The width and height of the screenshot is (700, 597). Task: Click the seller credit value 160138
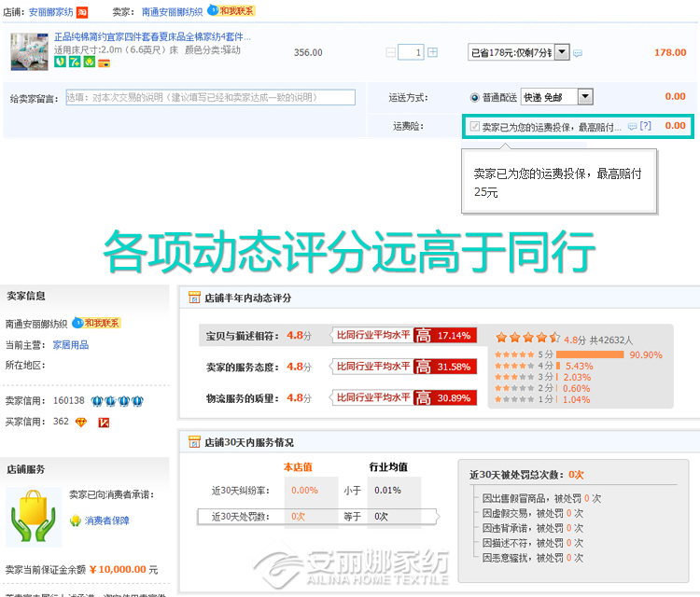69,400
